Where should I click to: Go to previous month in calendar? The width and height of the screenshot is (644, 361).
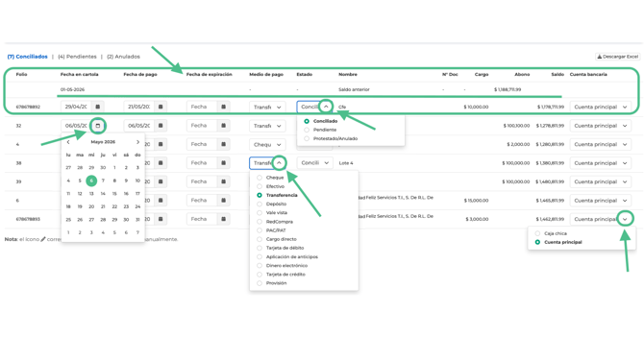(68, 142)
